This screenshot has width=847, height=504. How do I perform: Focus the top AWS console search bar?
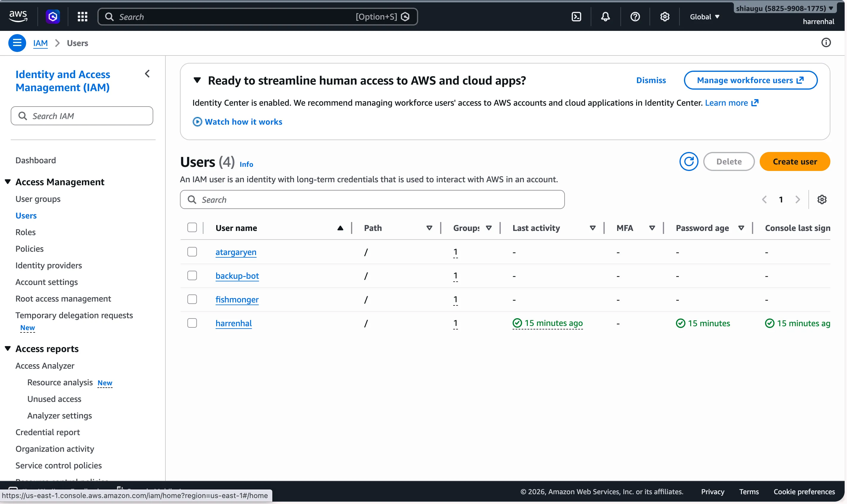pos(257,17)
